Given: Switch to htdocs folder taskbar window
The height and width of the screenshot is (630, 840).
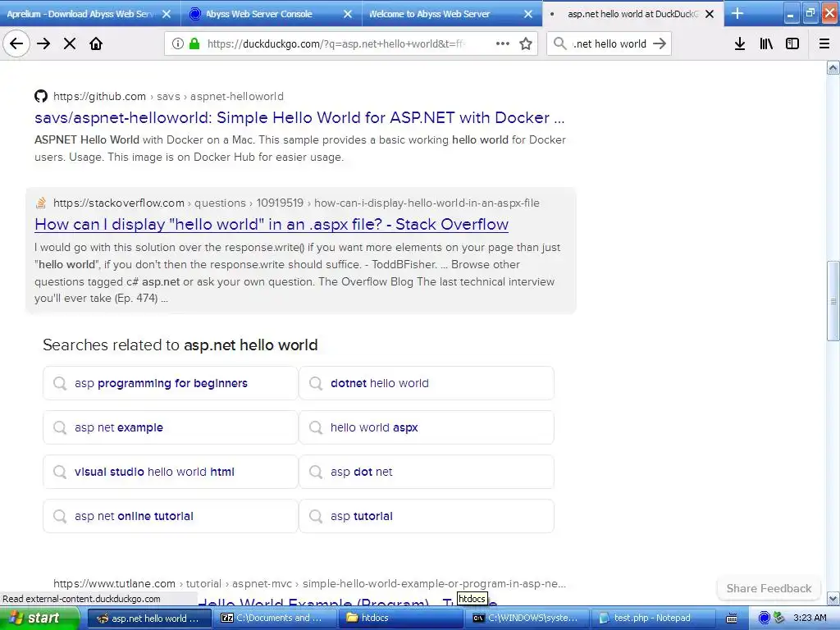Looking at the screenshot, I should pos(400,619).
